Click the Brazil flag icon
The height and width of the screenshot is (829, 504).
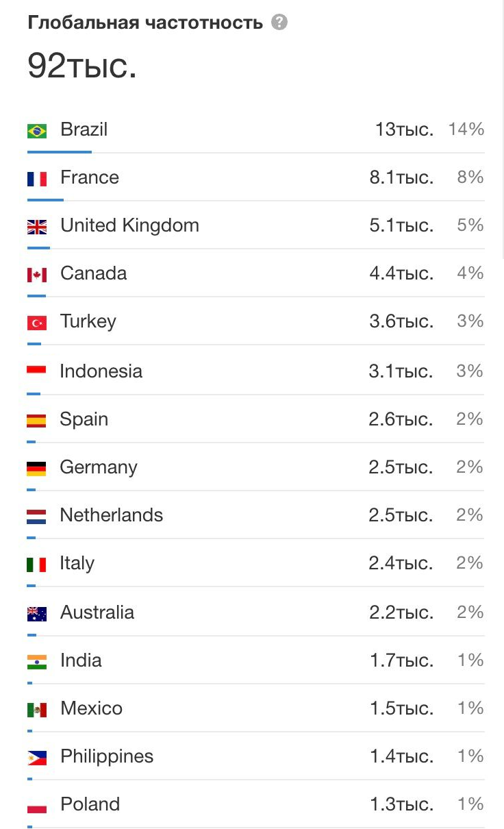[37, 130]
